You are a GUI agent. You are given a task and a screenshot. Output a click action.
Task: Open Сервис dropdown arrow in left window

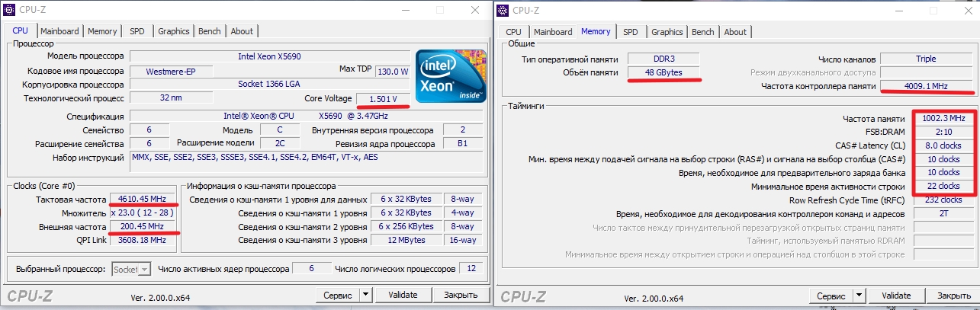365,295
